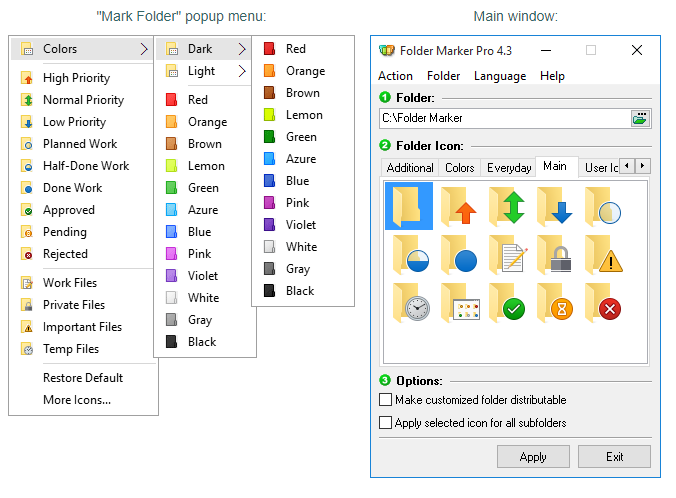Pick the green double-arrow normal priority folder icon
The width and height of the screenshot is (676, 498).
(507, 206)
